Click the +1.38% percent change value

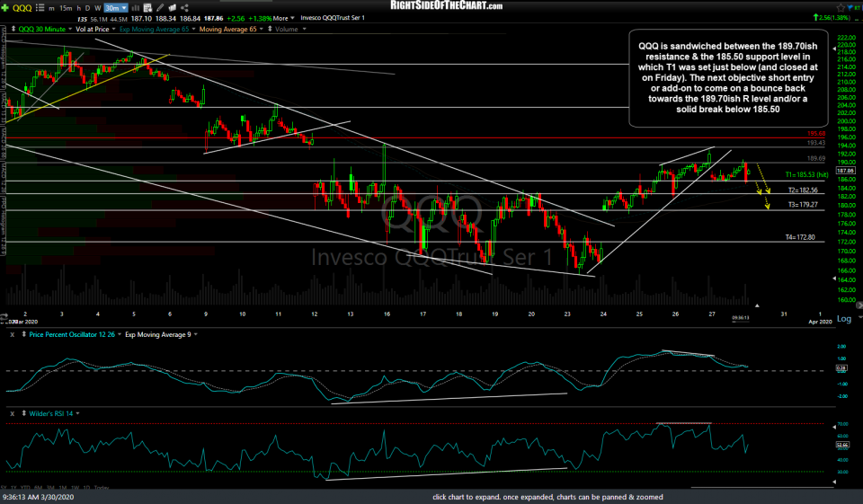click(x=260, y=18)
